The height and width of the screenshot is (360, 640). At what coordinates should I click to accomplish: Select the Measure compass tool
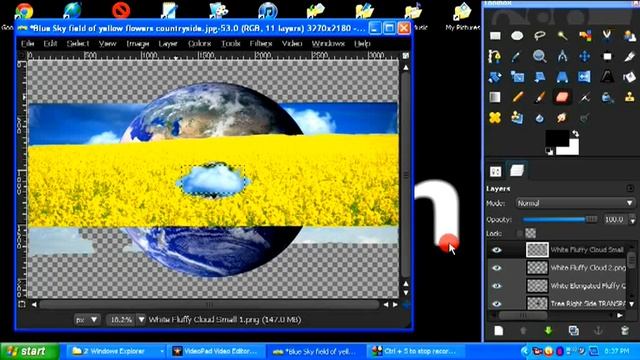pyautogui.click(x=562, y=56)
